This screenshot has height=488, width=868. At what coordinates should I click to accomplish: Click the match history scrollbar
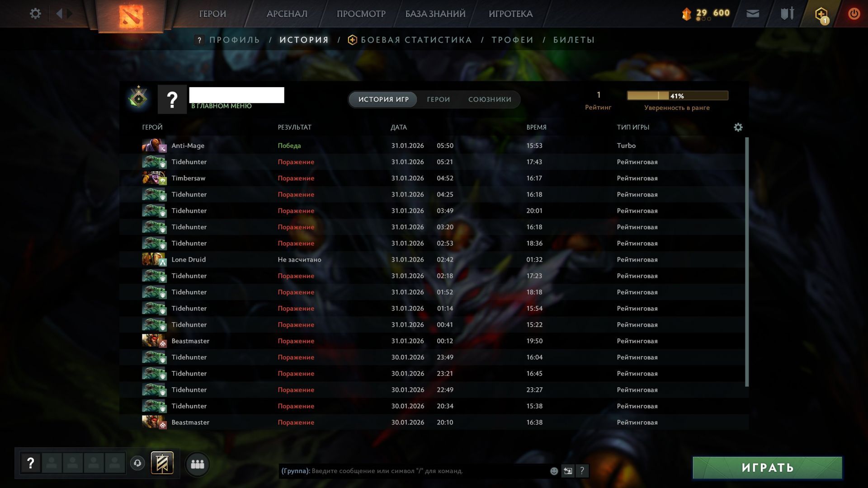[746, 262]
